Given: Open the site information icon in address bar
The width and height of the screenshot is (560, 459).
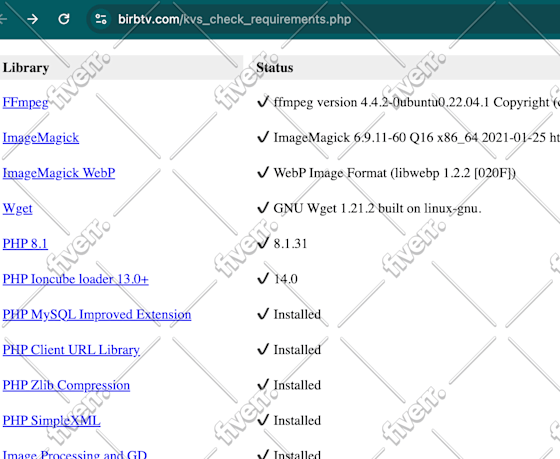Looking at the screenshot, I should pos(101,19).
